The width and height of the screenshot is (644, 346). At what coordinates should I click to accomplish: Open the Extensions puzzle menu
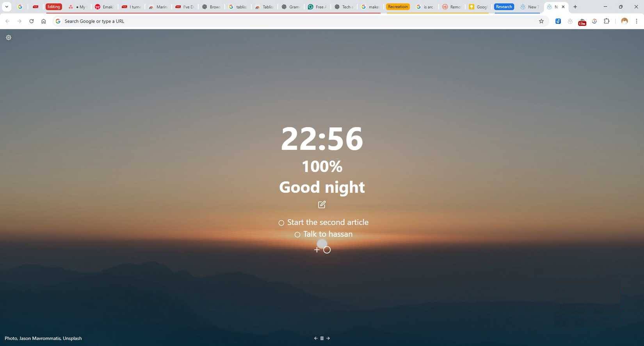[x=607, y=21]
